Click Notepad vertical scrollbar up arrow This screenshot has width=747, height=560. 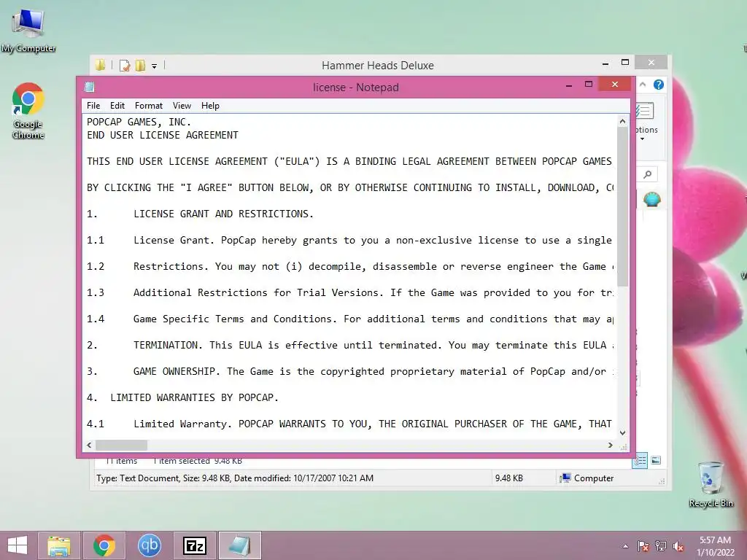pyautogui.click(x=622, y=122)
